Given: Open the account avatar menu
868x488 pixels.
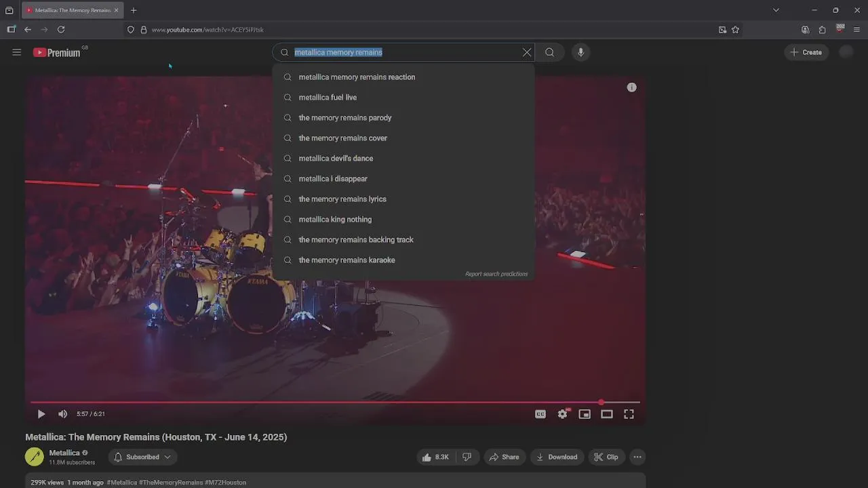Looking at the screenshot, I should click(x=846, y=52).
